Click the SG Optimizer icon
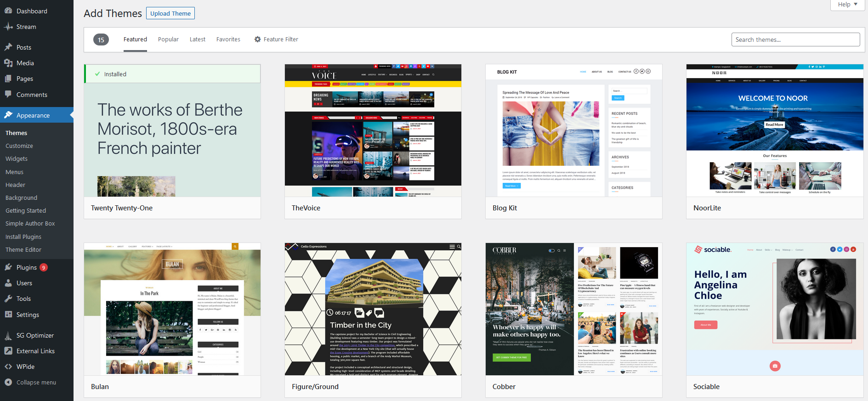 coord(8,335)
